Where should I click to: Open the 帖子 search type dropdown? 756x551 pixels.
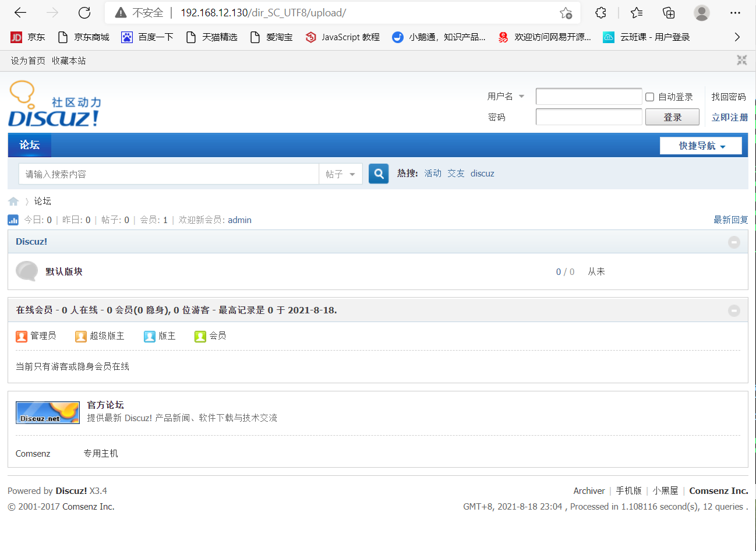point(341,174)
